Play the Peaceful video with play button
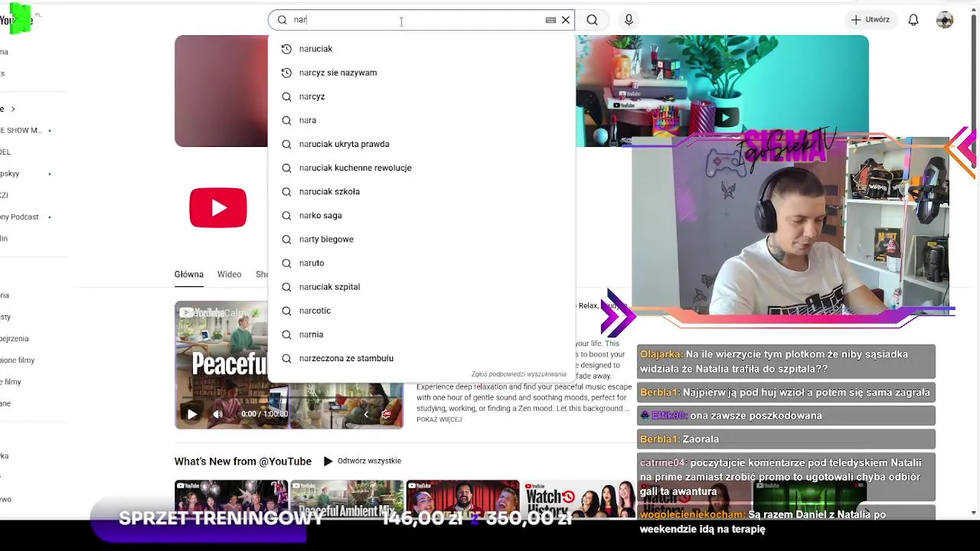980x551 pixels. (x=191, y=414)
